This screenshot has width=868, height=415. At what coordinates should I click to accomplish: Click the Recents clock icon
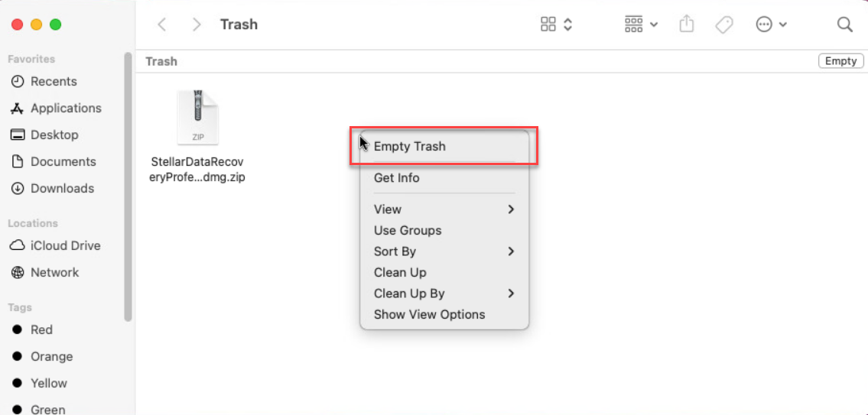click(18, 82)
